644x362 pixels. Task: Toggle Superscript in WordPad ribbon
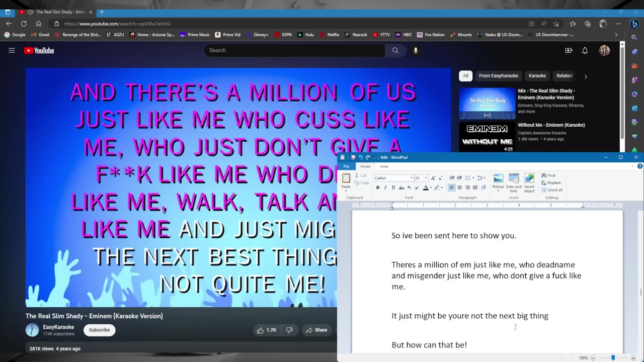[417, 188]
